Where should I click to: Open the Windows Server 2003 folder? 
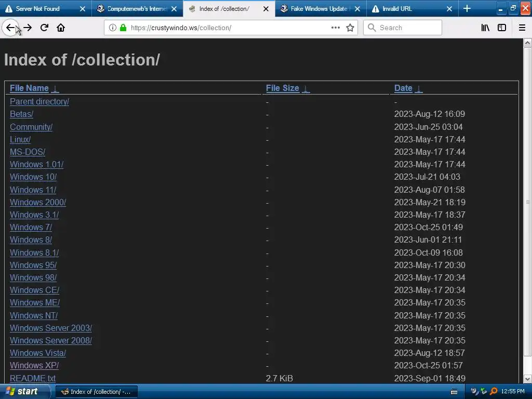click(51, 328)
